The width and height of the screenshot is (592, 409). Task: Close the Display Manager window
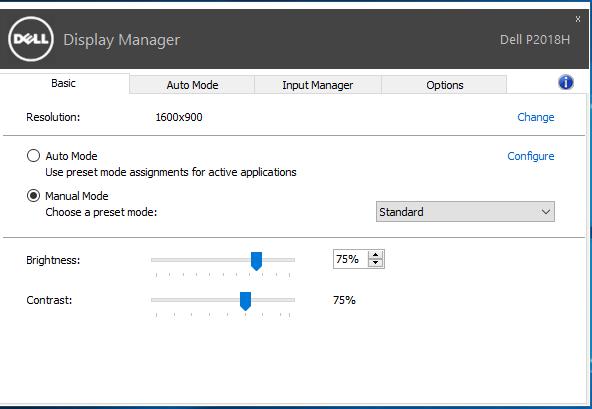click(578, 19)
